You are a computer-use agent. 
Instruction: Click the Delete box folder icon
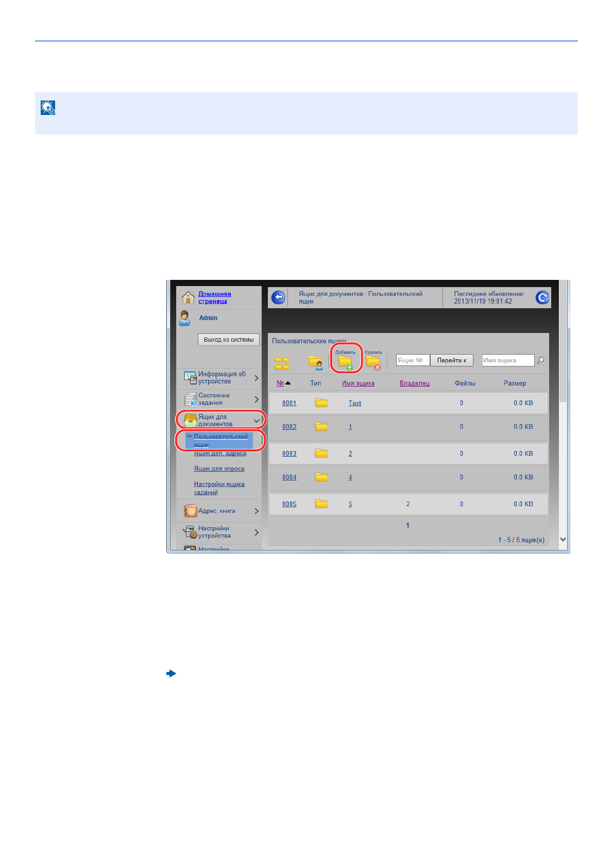pos(373,362)
